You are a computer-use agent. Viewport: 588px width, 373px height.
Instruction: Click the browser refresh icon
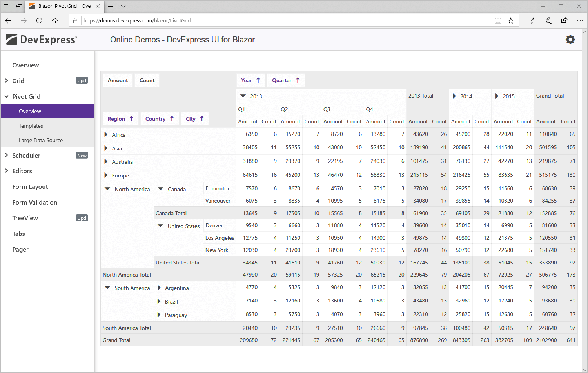[39, 21]
